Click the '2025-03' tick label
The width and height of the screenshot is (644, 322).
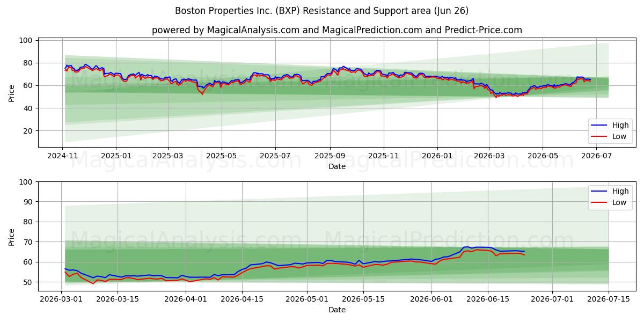coord(168,156)
